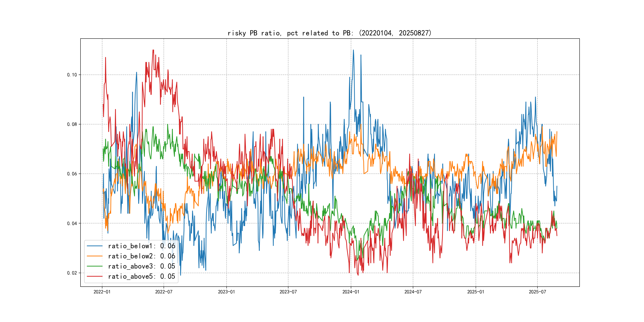Image resolution: width=644 pixels, height=322 pixels.
Task: Select the ratio_below2: 0.06 legend label
Action: pyautogui.click(x=142, y=256)
